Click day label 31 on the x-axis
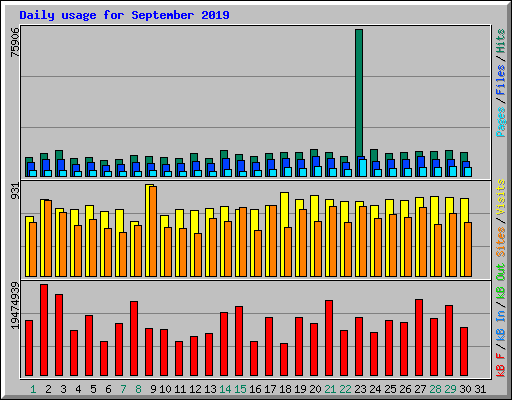512x400 pixels. 480,389
